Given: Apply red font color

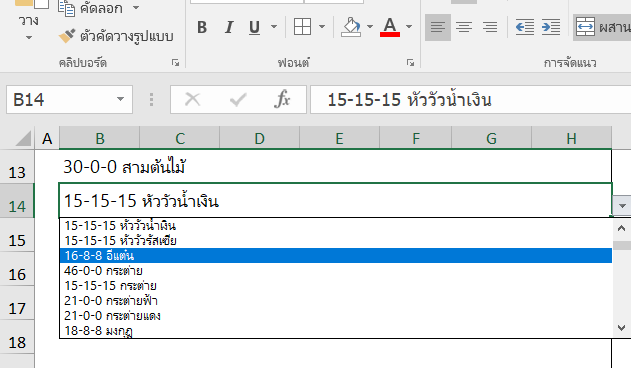Looking at the screenshot, I should [x=390, y=27].
